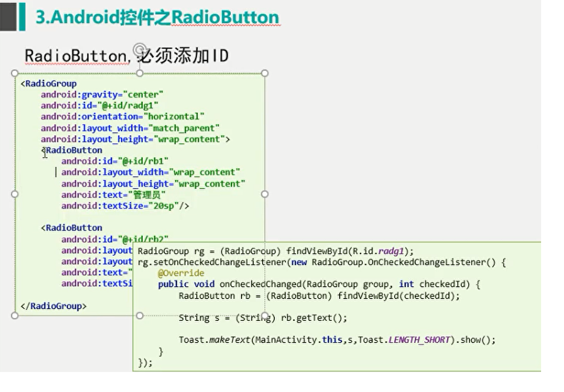Image resolution: width=564 pixels, height=392 pixels.
Task: Click the android:textSize="20sp"/> line
Action: click(x=125, y=206)
